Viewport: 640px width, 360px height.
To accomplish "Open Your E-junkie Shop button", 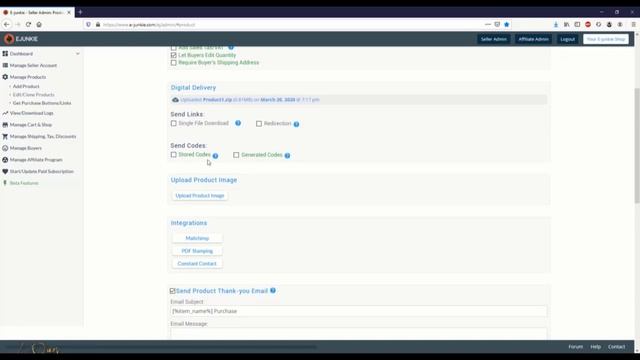I will pyautogui.click(x=606, y=39).
